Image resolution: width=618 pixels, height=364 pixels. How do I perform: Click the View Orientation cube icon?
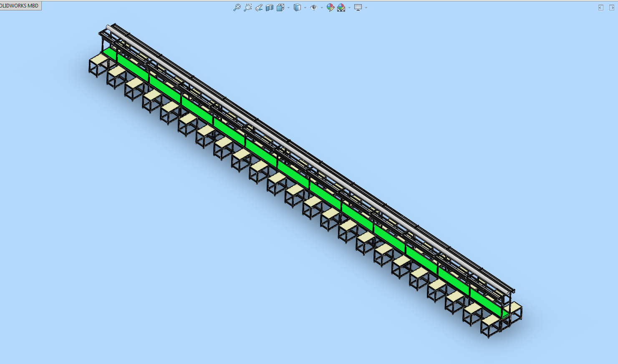(280, 8)
